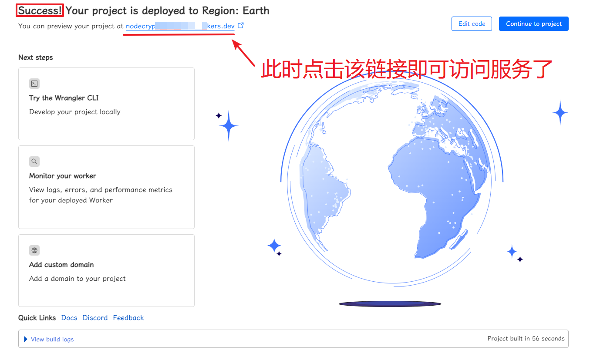Click Continue to project button
The height and width of the screenshot is (364, 590).
pos(533,24)
